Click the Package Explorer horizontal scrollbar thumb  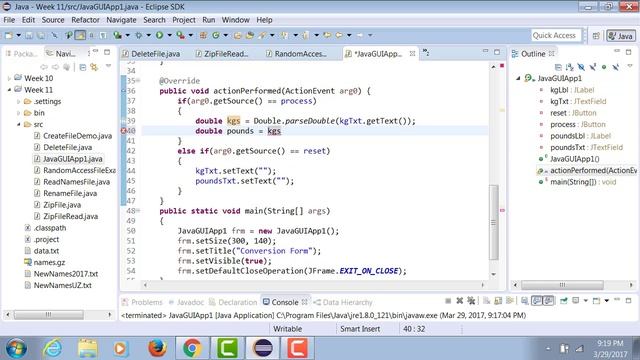tap(49, 315)
